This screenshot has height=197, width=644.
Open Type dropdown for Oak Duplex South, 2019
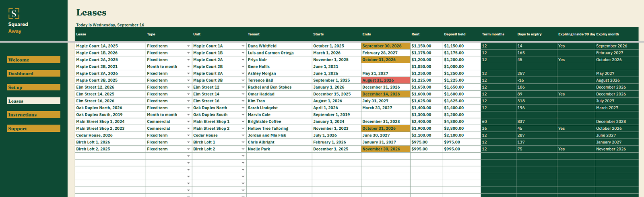pyautogui.click(x=188, y=115)
